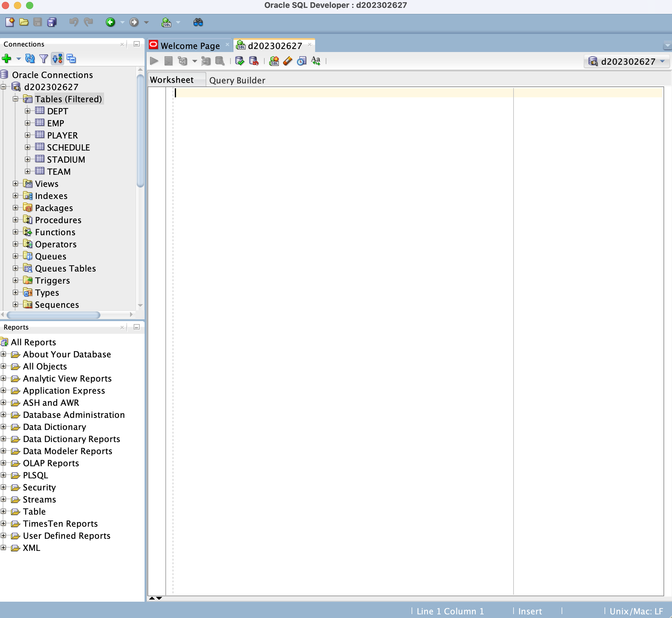Select About Your Database report folder
Screen dimensions: 672x618
pyautogui.click(x=67, y=354)
